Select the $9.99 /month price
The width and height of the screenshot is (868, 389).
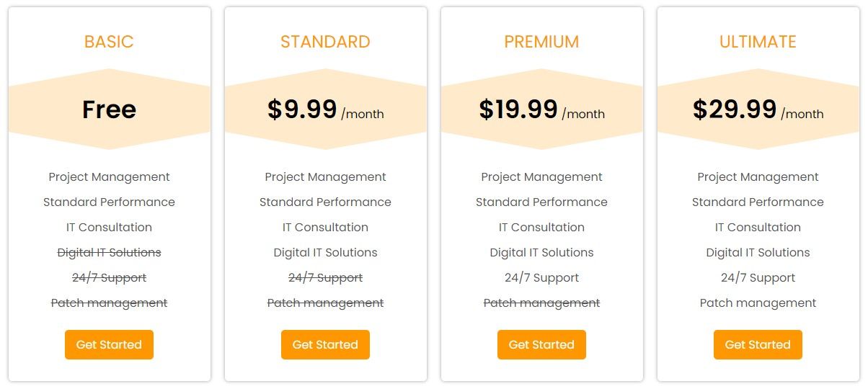[x=325, y=109]
